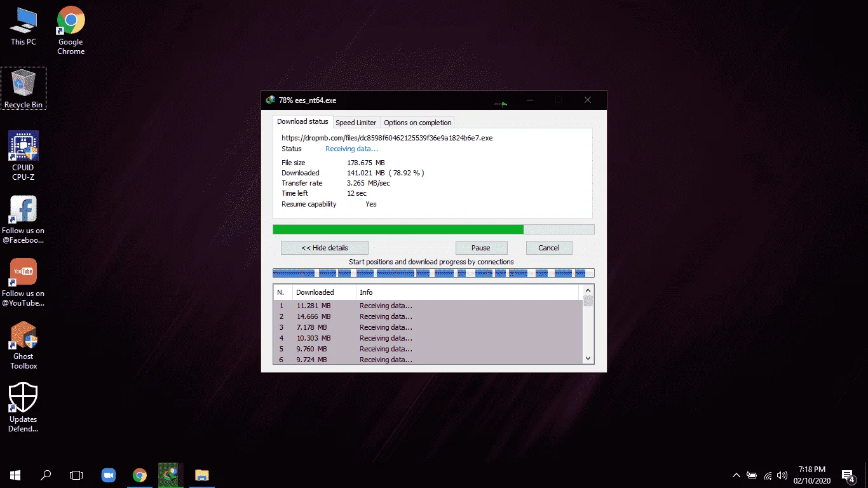Click connection list scroll up arrow

pyautogui.click(x=588, y=291)
